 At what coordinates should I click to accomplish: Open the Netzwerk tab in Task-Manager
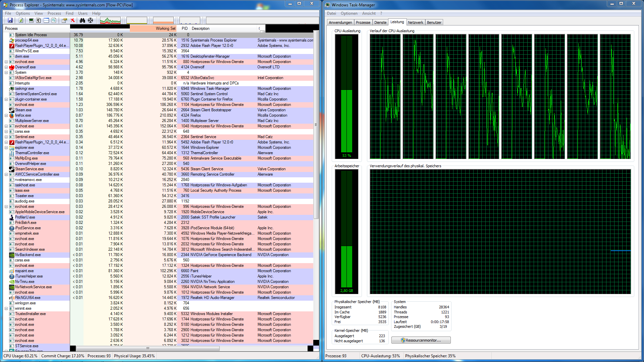[415, 22]
